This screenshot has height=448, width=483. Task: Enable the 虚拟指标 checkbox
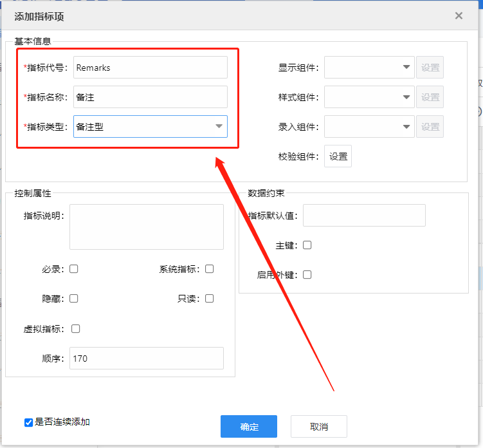click(x=75, y=329)
